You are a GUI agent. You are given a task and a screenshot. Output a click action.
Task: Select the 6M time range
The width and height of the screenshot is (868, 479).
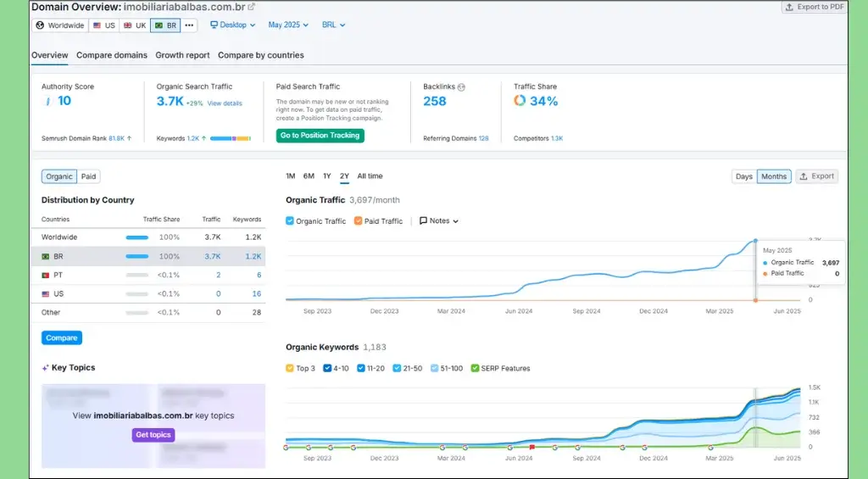[x=309, y=176]
